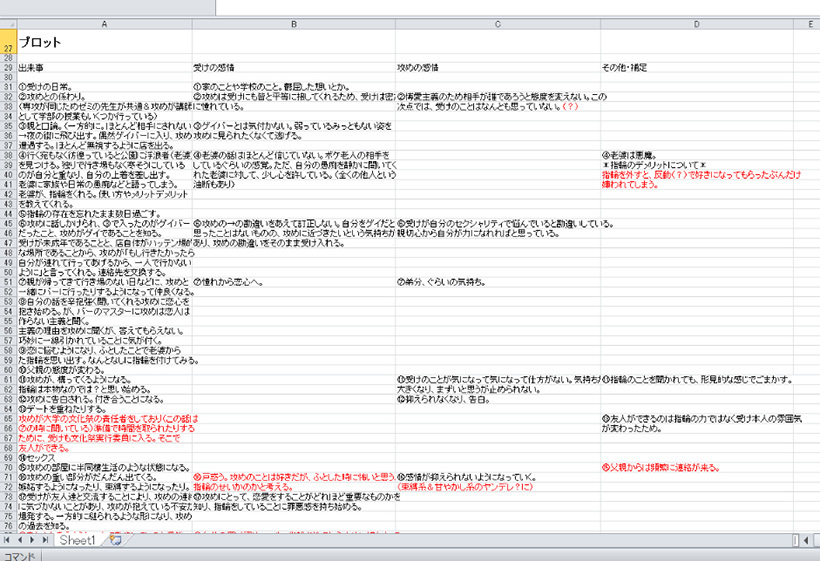
Task: Select the その他・補足 header cell
Action: [697, 67]
